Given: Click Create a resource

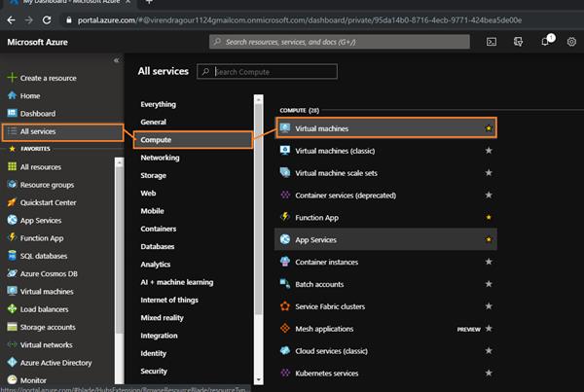Looking at the screenshot, I should click(x=48, y=78).
